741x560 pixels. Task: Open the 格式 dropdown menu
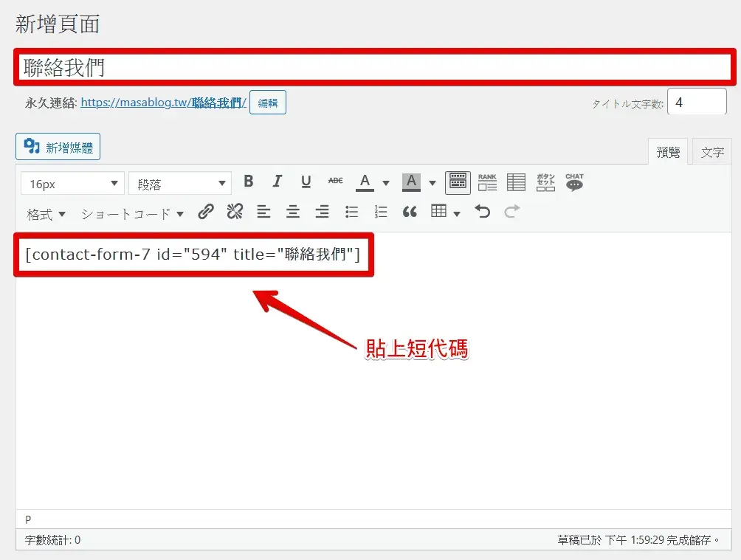[46, 214]
